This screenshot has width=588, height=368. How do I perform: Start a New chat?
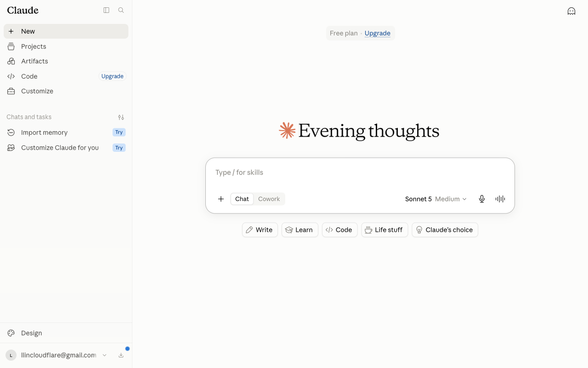point(66,31)
